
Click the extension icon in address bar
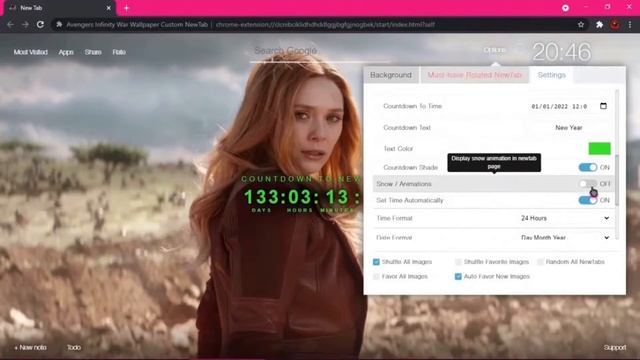(x=59, y=24)
